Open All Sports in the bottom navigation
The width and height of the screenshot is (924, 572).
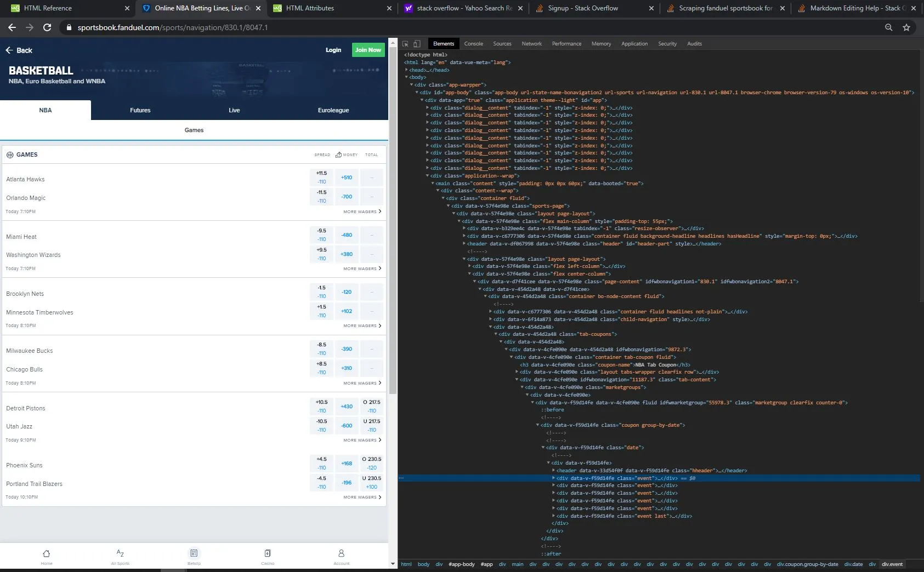coord(120,557)
